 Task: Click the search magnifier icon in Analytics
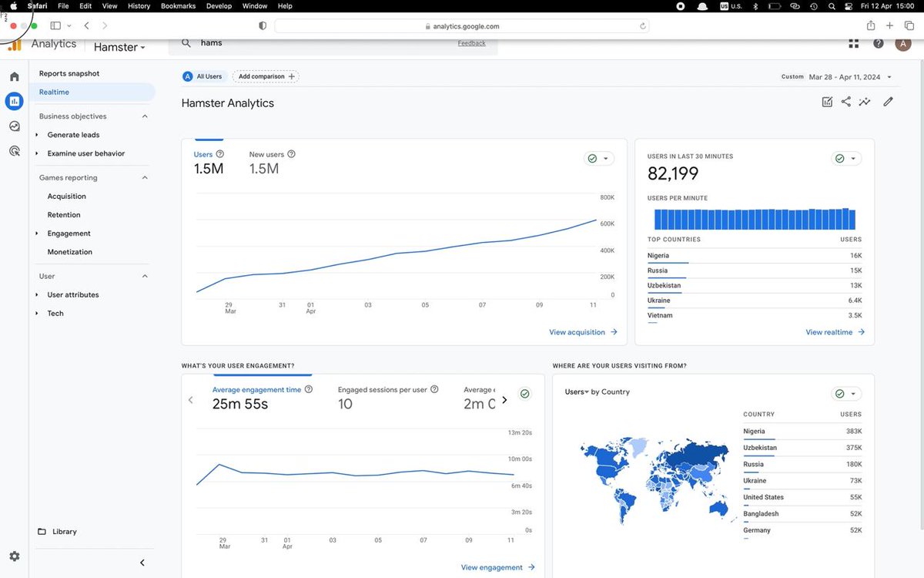coord(186,43)
